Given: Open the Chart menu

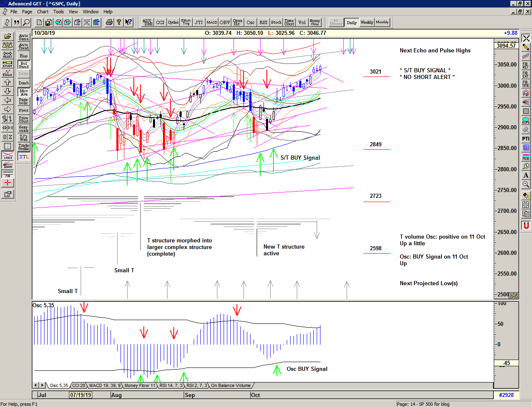Looking at the screenshot, I should click(x=43, y=12).
